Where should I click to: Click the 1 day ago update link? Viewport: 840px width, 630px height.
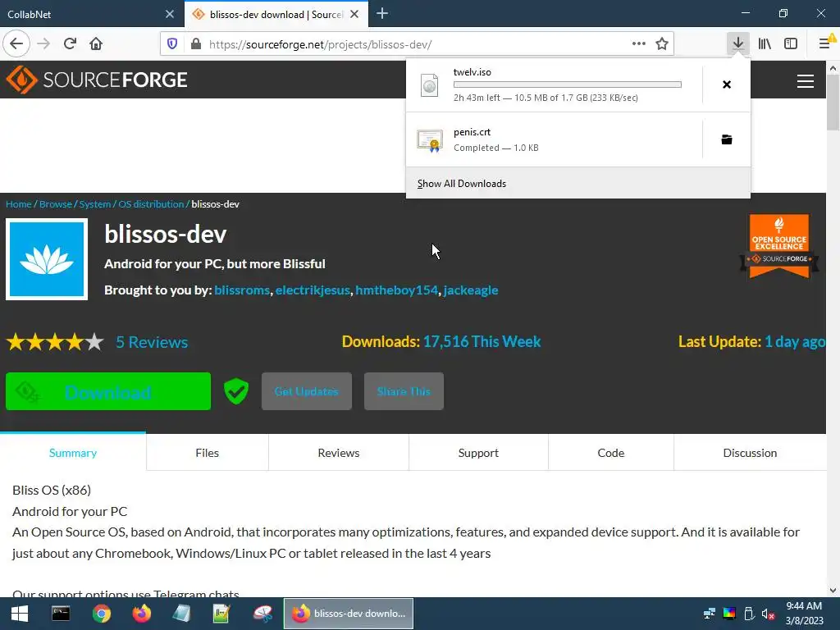pyautogui.click(x=794, y=341)
